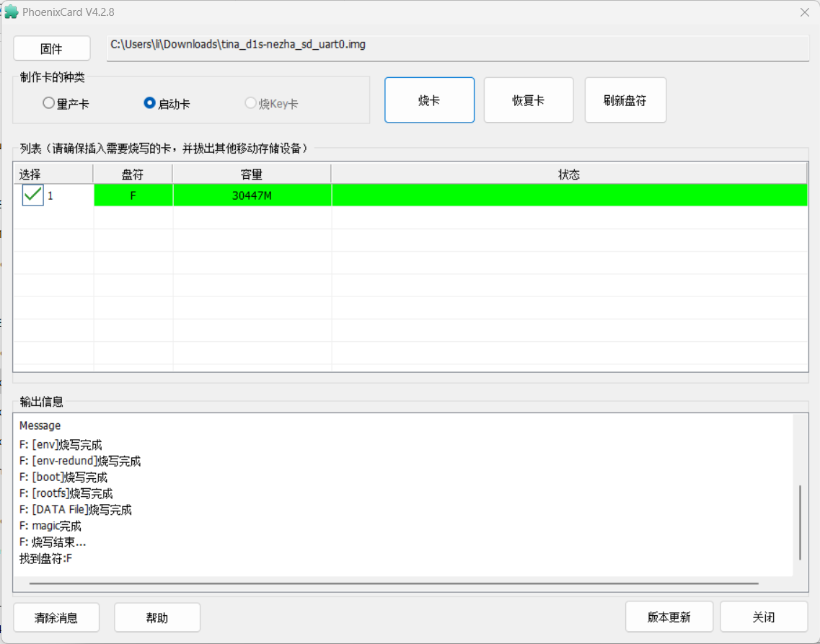The width and height of the screenshot is (820, 644).
Task: Open the 帮助 help button
Action: tap(157, 617)
